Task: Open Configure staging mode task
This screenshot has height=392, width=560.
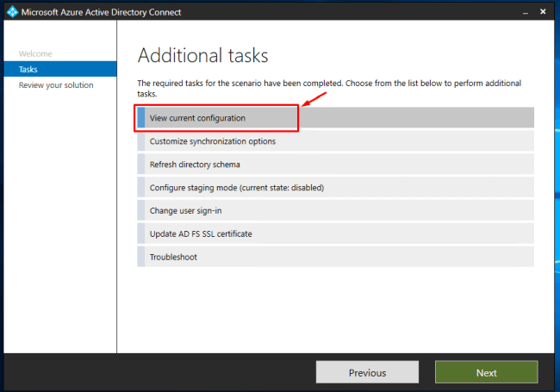Action: pos(336,187)
